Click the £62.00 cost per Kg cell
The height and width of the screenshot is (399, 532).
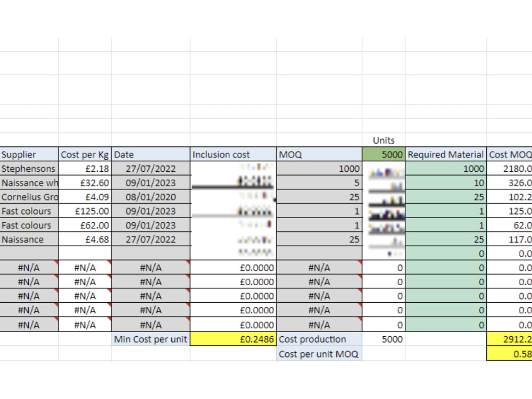[x=85, y=225]
